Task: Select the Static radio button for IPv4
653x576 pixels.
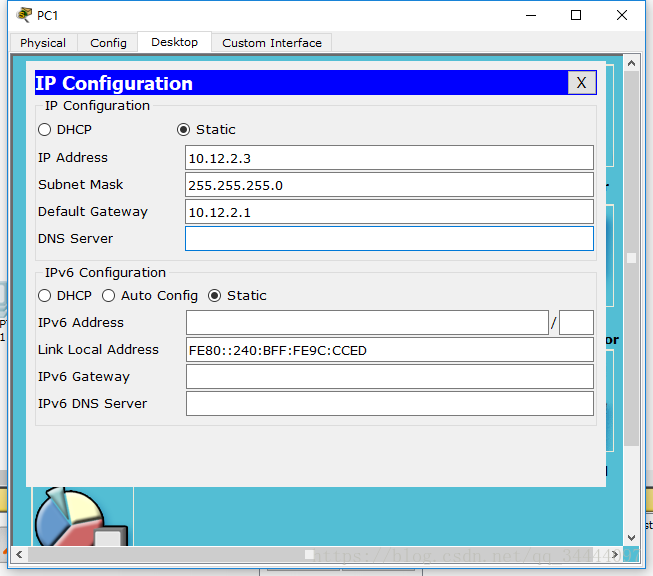Action: pyautogui.click(x=183, y=130)
